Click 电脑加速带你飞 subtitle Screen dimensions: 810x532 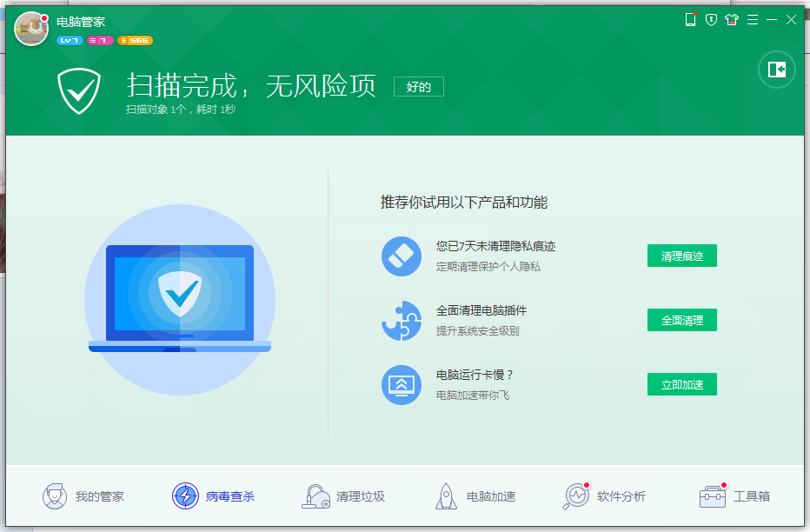[473, 396]
